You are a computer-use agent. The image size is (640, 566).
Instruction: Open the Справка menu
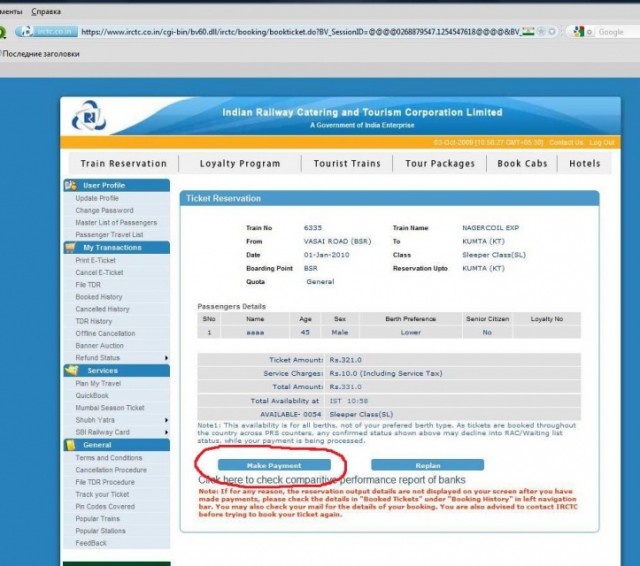[x=45, y=11]
